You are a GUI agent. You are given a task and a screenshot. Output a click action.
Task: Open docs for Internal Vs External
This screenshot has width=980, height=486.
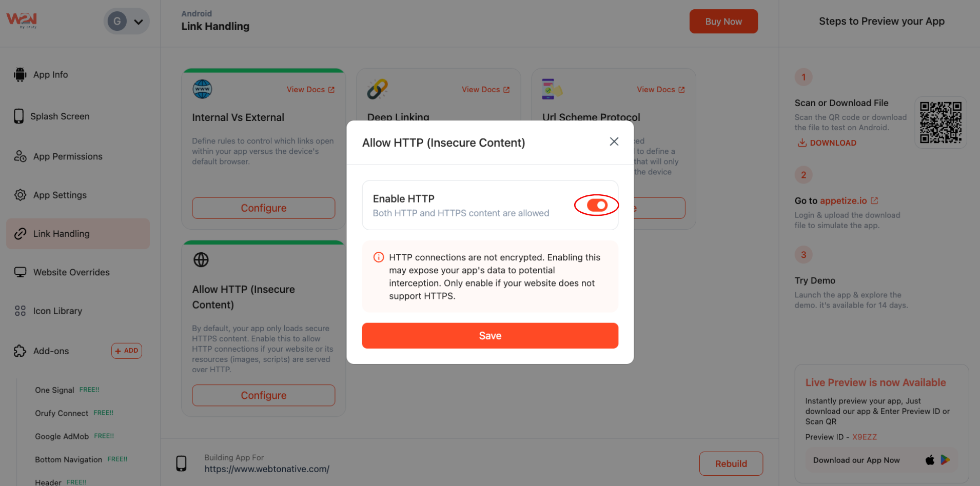pos(310,90)
